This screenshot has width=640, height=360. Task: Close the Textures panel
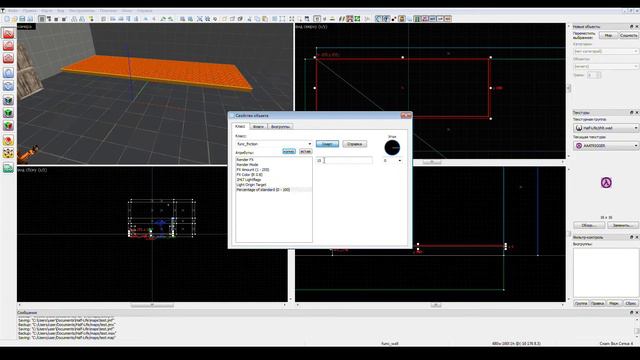[636, 112]
